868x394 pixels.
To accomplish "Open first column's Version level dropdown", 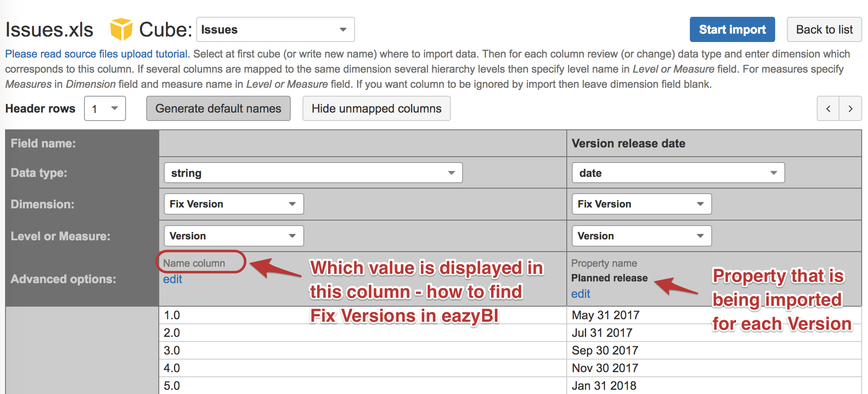I will (x=234, y=236).
